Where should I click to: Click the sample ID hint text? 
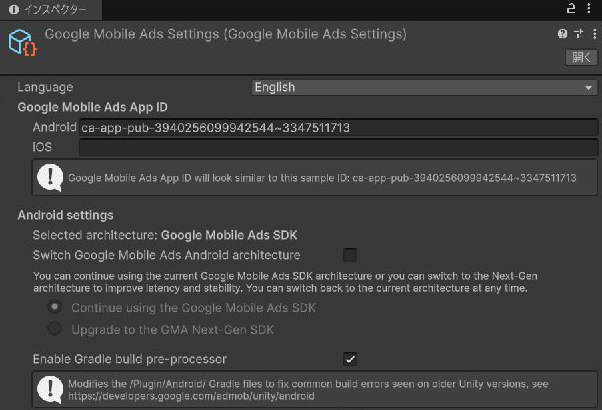pyautogui.click(x=322, y=178)
